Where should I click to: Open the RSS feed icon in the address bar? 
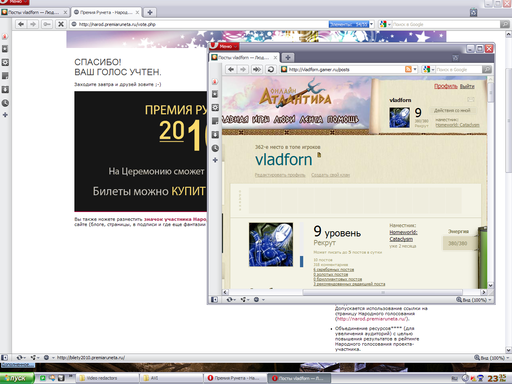tap(408, 69)
